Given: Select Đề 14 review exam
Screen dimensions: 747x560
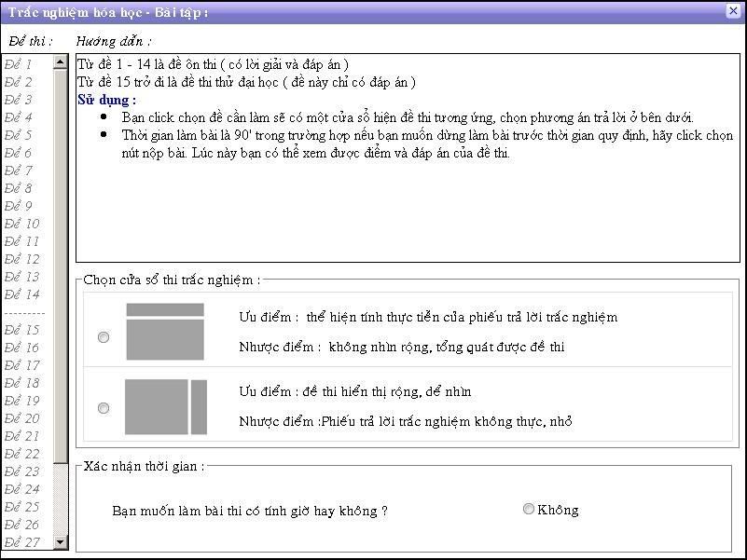Looking at the screenshot, I should [x=21, y=294].
